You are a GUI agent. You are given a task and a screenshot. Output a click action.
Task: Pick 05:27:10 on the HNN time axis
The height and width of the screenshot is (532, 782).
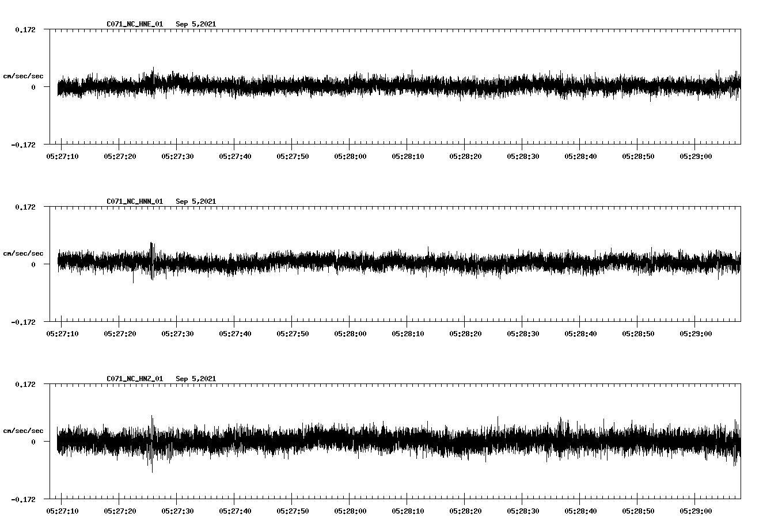pyautogui.click(x=63, y=334)
